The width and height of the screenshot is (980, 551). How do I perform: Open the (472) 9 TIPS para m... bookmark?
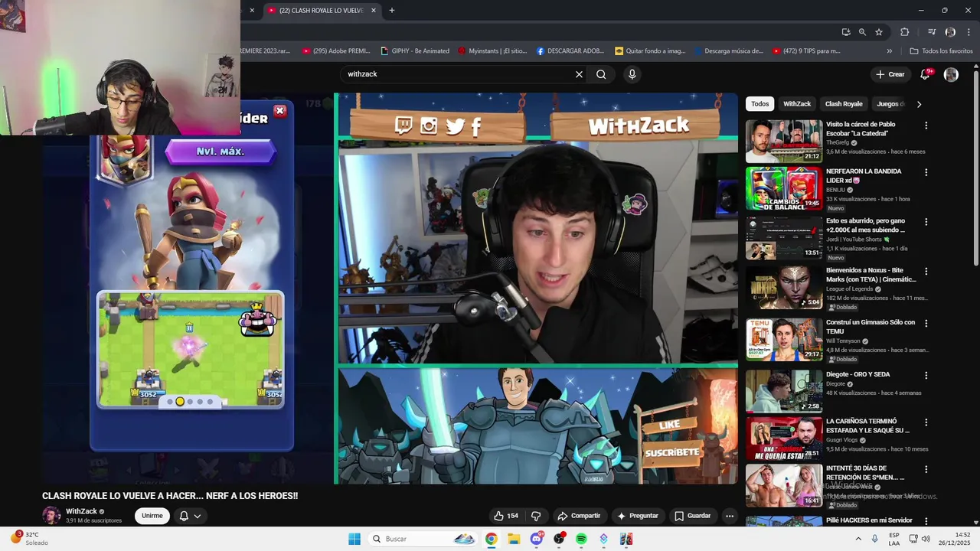[806, 51]
